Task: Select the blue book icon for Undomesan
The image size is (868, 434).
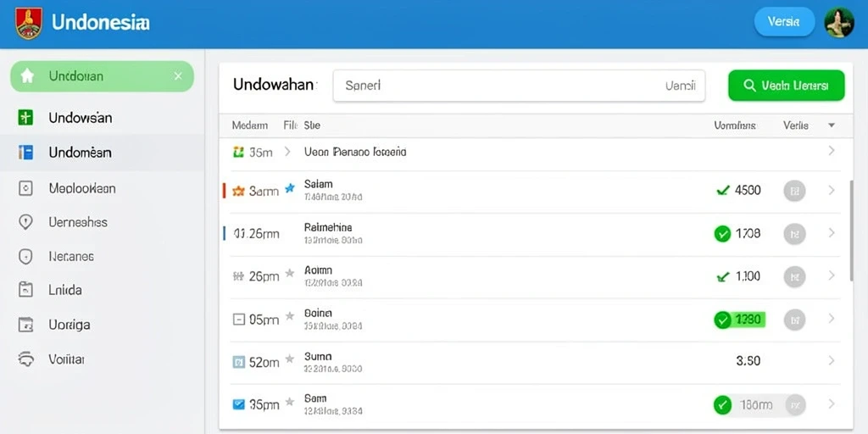Action: 25,153
